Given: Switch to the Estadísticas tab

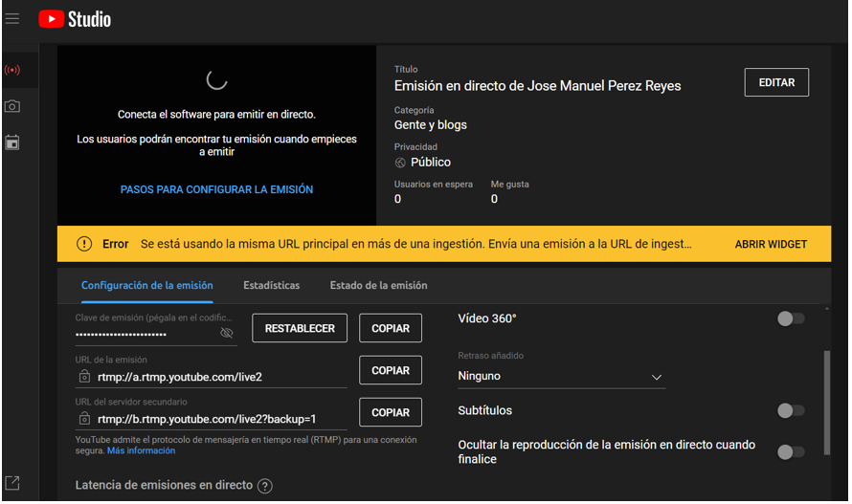Looking at the screenshot, I should click(271, 285).
